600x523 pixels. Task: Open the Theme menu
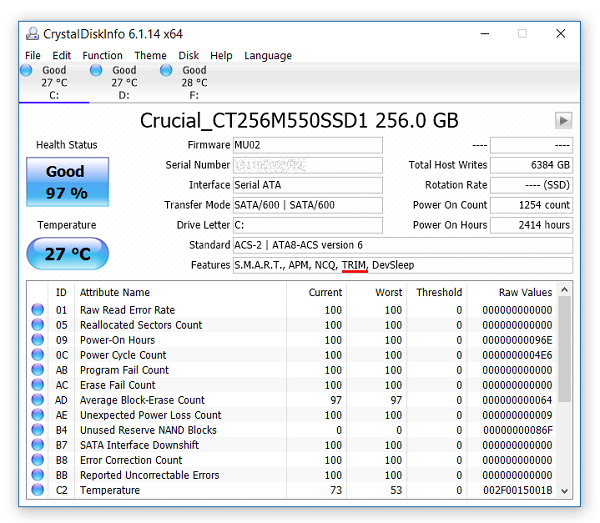150,55
